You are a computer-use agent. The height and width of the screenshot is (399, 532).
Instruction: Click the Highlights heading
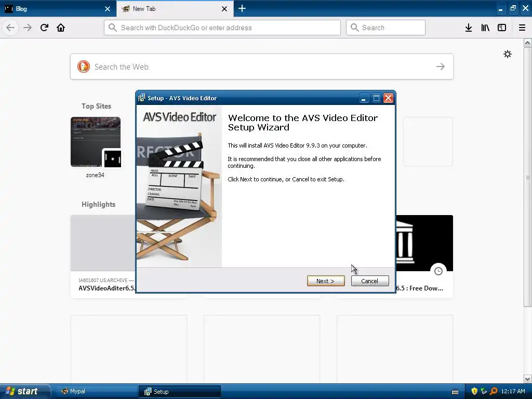pos(98,204)
